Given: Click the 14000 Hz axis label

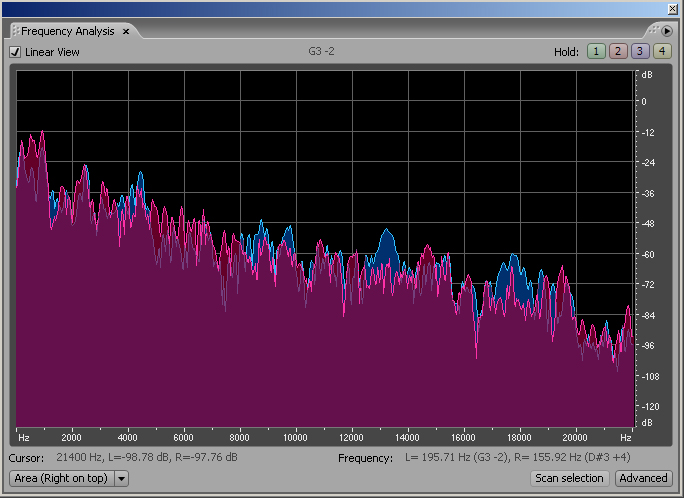Looking at the screenshot, I should click(407, 437).
